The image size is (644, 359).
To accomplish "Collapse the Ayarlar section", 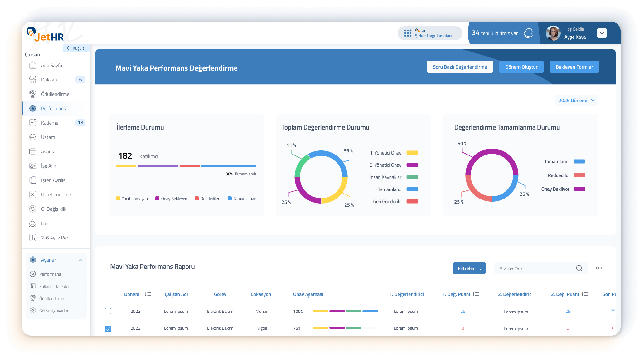I will [x=80, y=260].
